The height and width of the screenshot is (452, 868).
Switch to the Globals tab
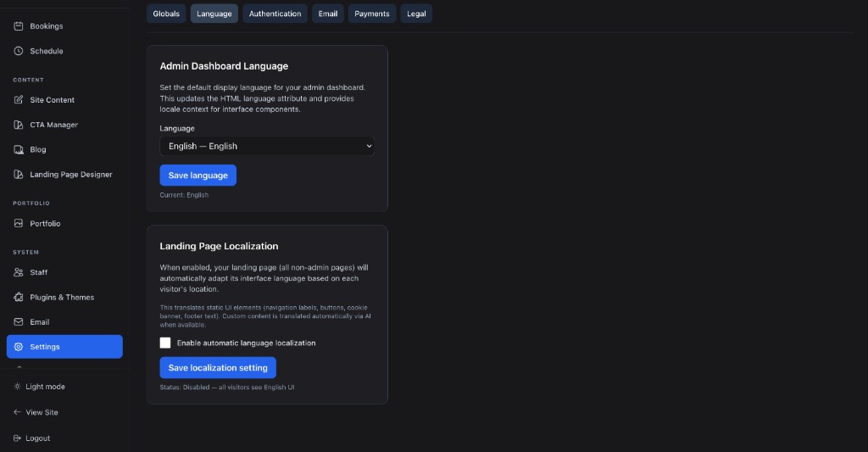166,14
